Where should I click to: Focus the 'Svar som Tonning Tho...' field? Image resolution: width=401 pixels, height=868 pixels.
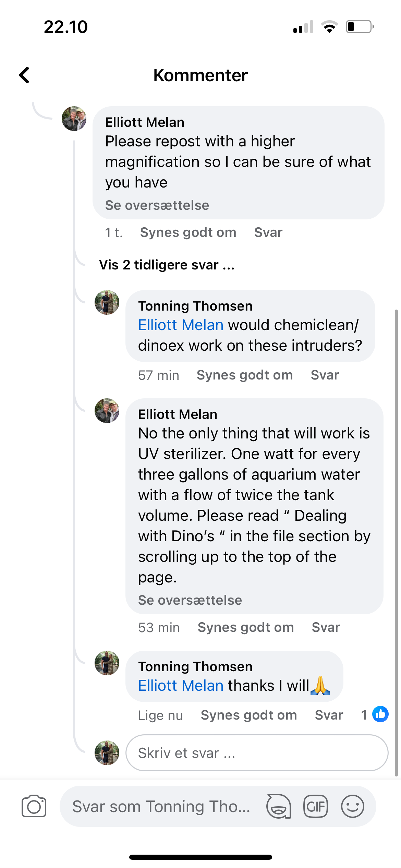point(161,806)
